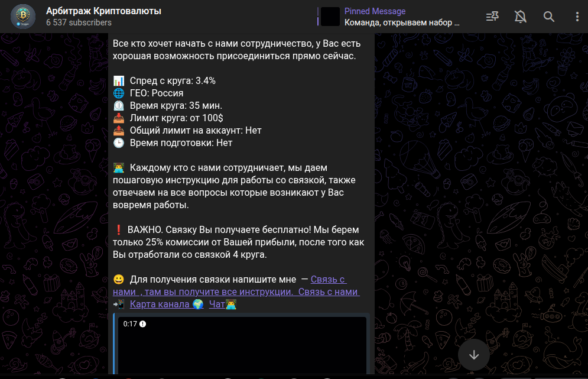The image size is (588, 379).
Task: Mute notifications using the crossed bell
Action: (x=520, y=16)
